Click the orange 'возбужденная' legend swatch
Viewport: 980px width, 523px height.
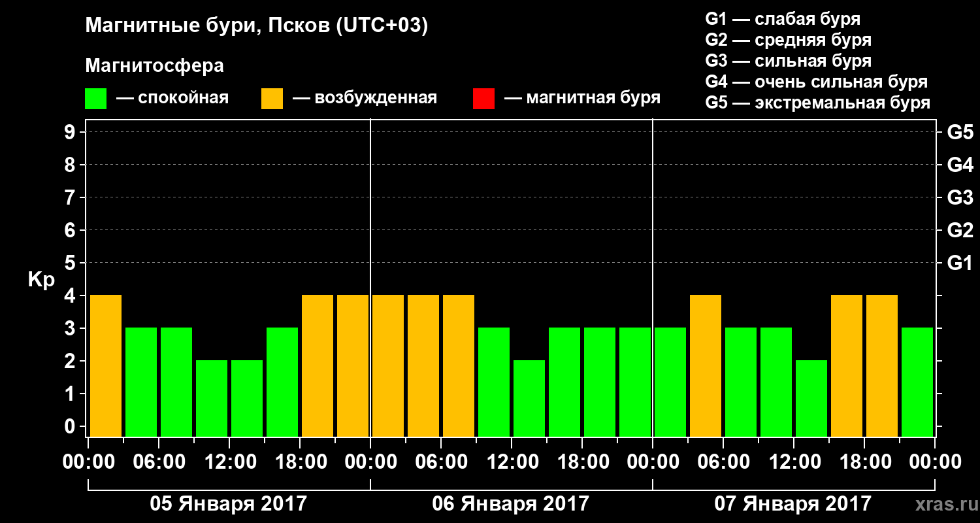(x=272, y=99)
